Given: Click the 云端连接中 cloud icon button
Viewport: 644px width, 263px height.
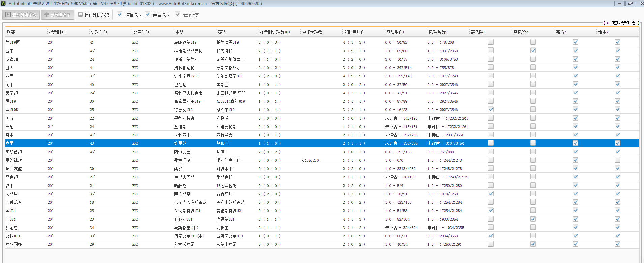Looking at the screenshot, I should tap(47, 15).
